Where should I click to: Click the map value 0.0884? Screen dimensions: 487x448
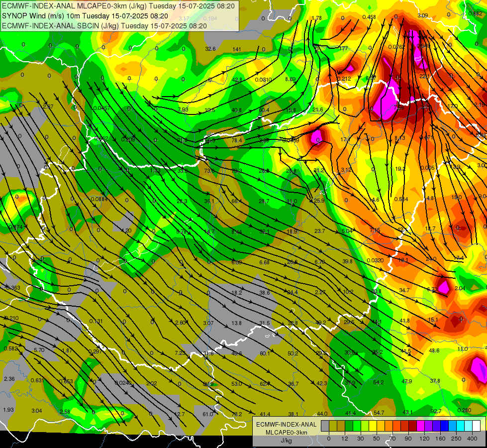pos(99,199)
